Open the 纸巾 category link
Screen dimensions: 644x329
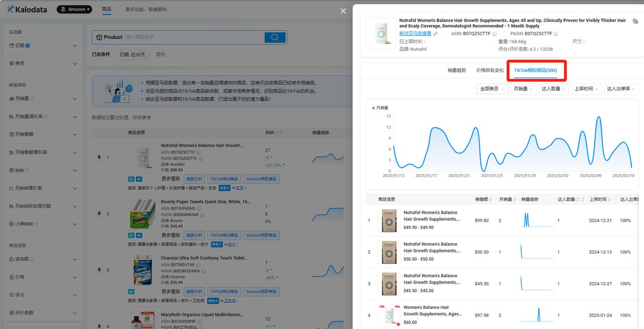pyautogui.click(x=232, y=244)
